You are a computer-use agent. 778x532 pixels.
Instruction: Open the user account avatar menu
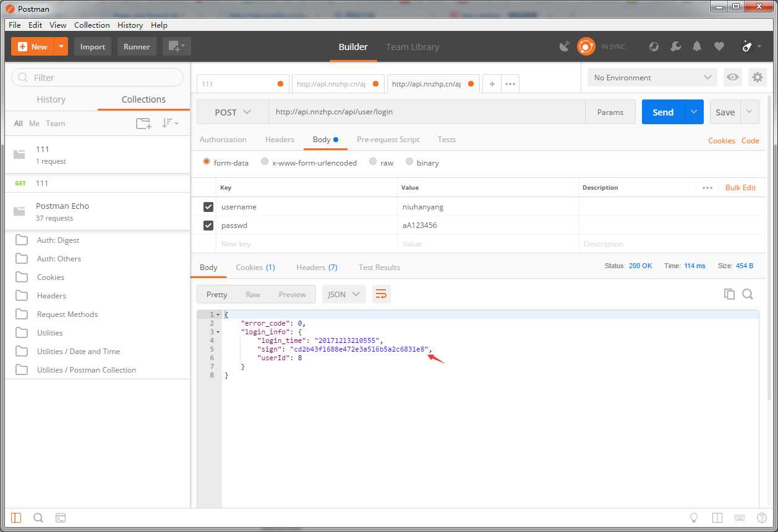(x=751, y=46)
